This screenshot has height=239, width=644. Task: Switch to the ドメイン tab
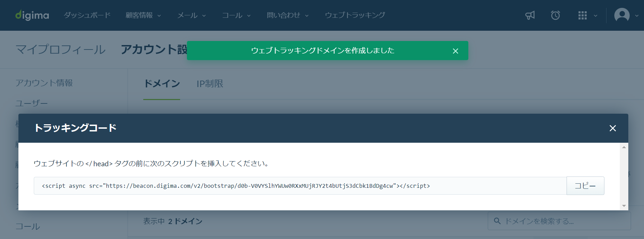click(162, 84)
